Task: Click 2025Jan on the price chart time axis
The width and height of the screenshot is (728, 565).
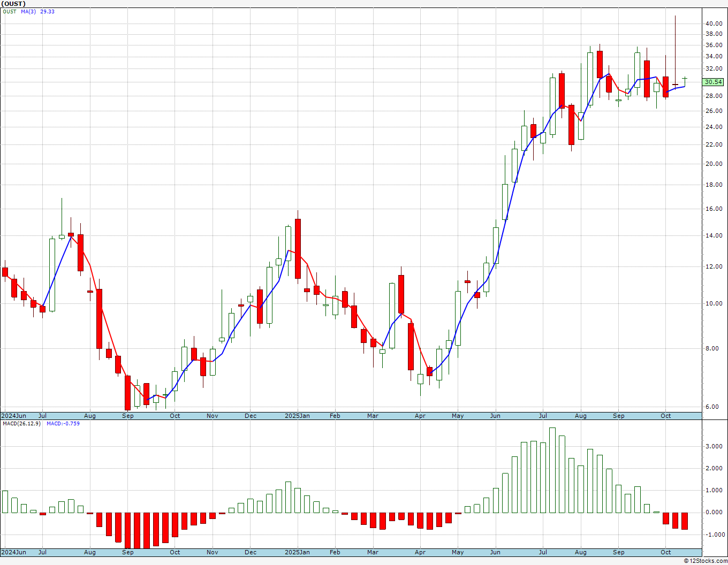Action: tap(297, 416)
